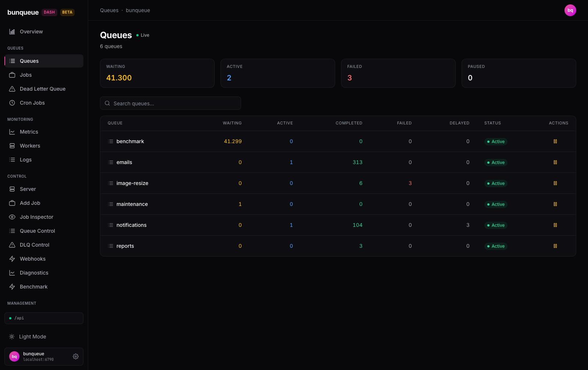
Task: Pause the benchmark queue
Action: point(555,141)
